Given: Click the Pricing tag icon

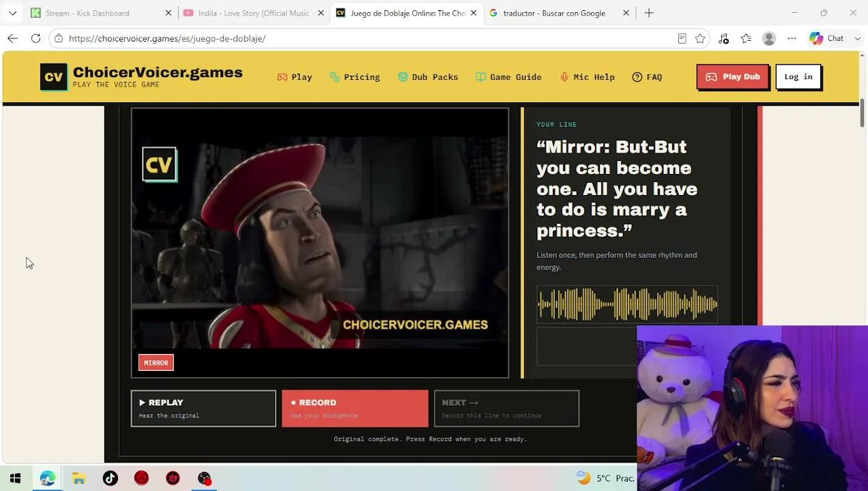Looking at the screenshot, I should click(x=334, y=77).
